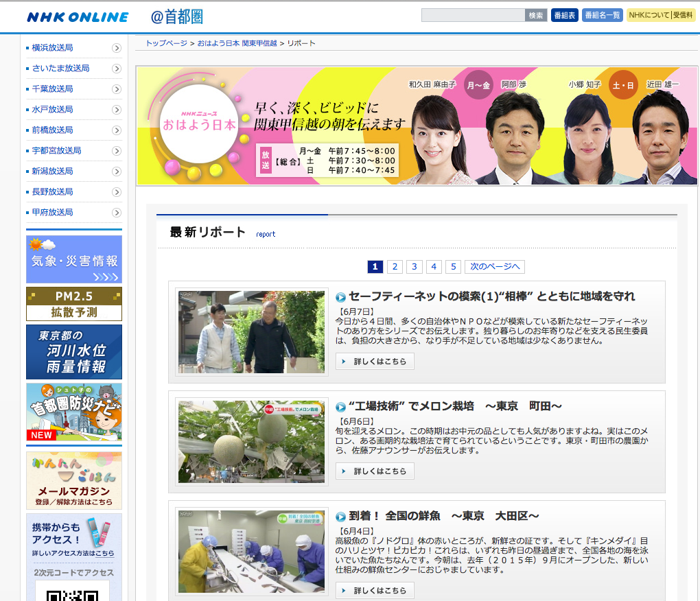Open the melon greenhouse thumbnail
This screenshot has height=601, width=700.
point(251,442)
